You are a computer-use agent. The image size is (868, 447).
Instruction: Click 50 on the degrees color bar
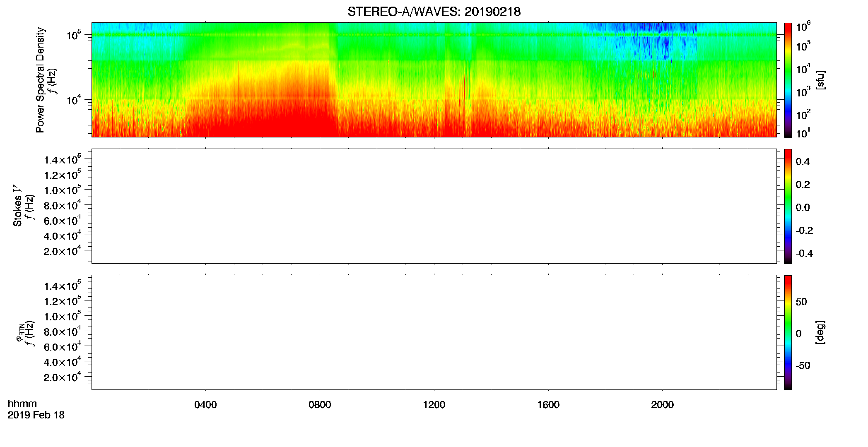coord(801,302)
